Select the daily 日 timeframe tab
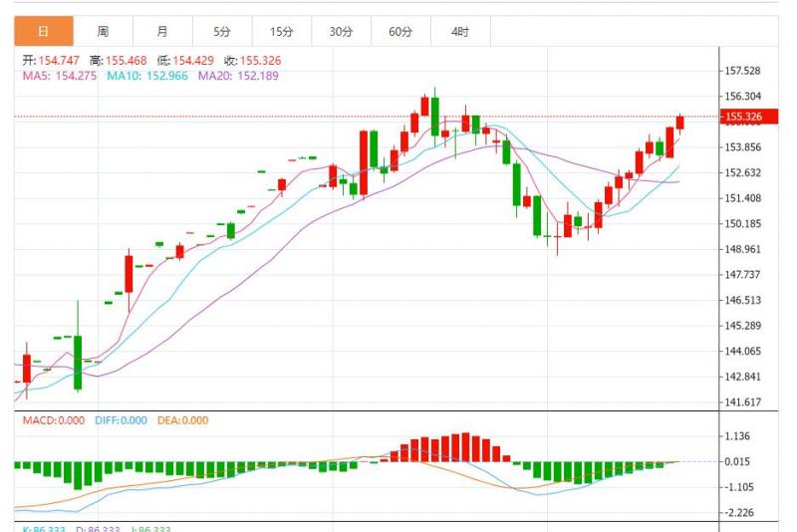The width and height of the screenshot is (797, 532). (x=44, y=32)
